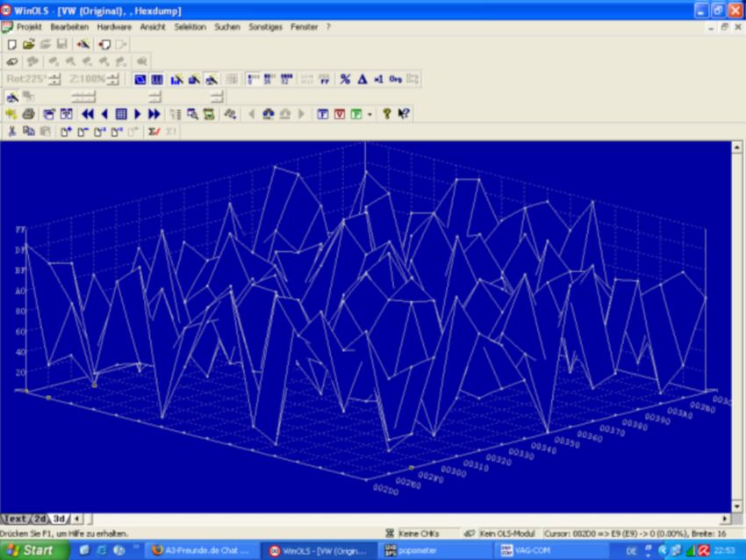Click the yellow question mark help icon

pyautogui.click(x=387, y=114)
